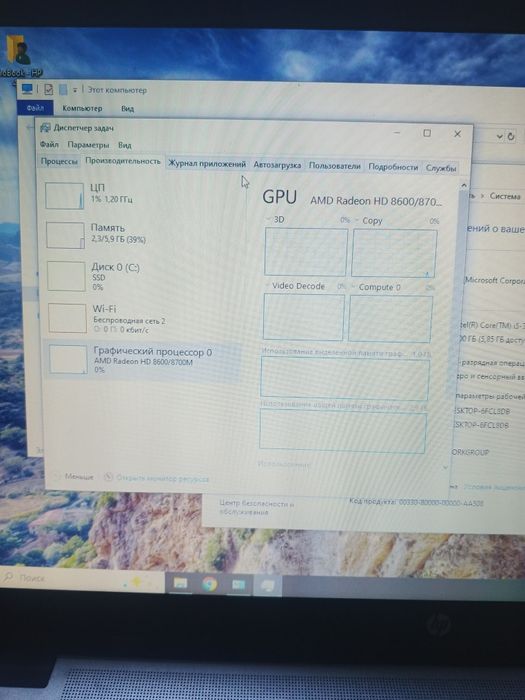The width and height of the screenshot is (525, 700).
Task: Expand the Compute 0 engine dropdown
Action: 353,286
